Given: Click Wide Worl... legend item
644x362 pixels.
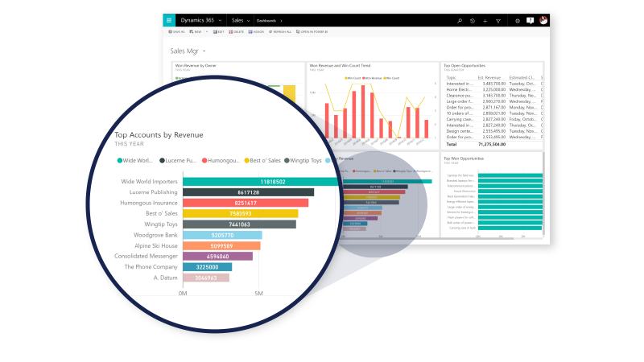Looking at the screenshot, I should [x=135, y=160].
